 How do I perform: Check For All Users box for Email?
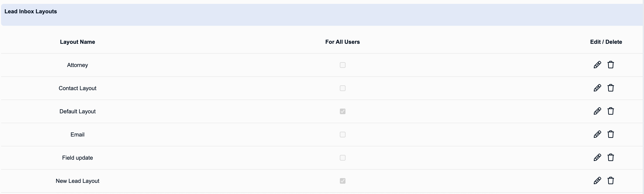[342, 135]
